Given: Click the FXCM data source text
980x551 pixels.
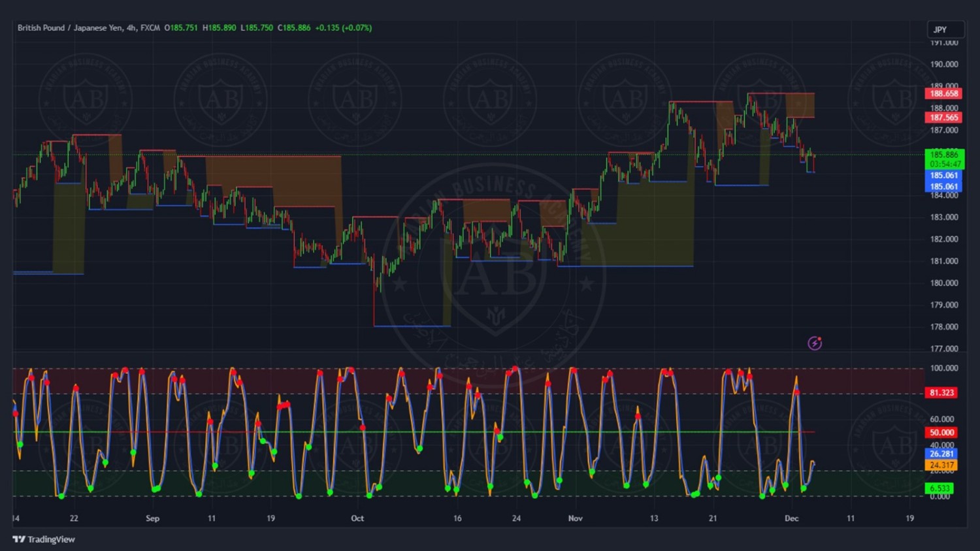Looking at the screenshot, I should (x=150, y=28).
